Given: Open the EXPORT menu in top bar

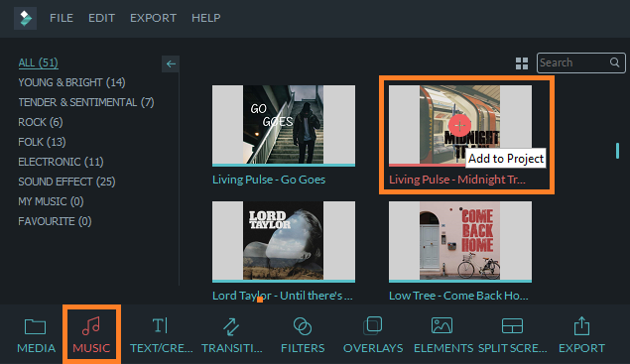Looking at the screenshot, I should [x=153, y=18].
